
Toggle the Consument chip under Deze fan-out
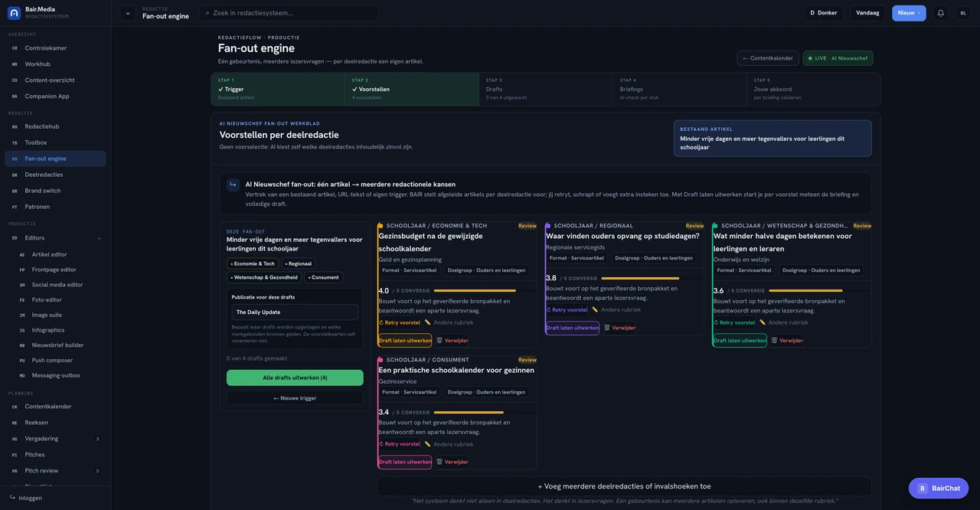[323, 277]
